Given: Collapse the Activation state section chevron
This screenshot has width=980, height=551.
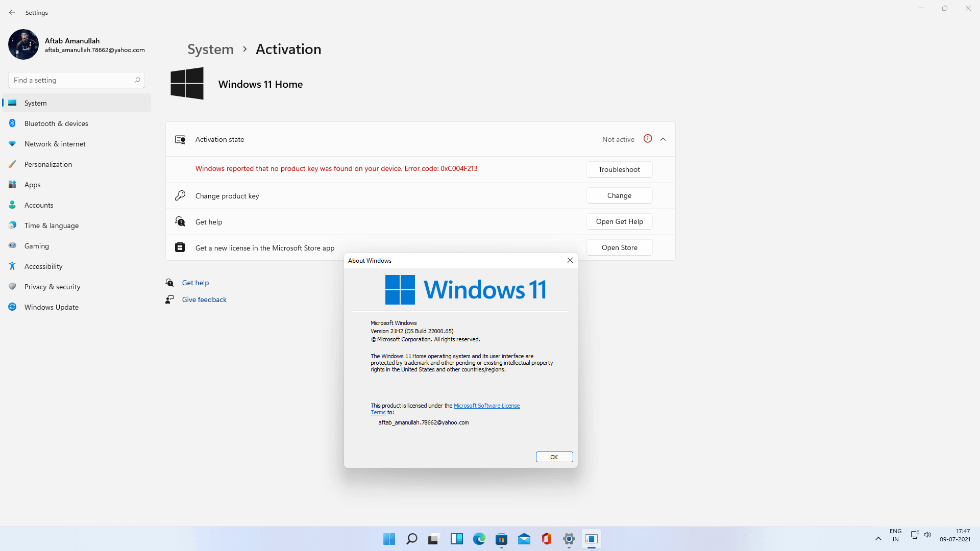Looking at the screenshot, I should (x=663, y=139).
